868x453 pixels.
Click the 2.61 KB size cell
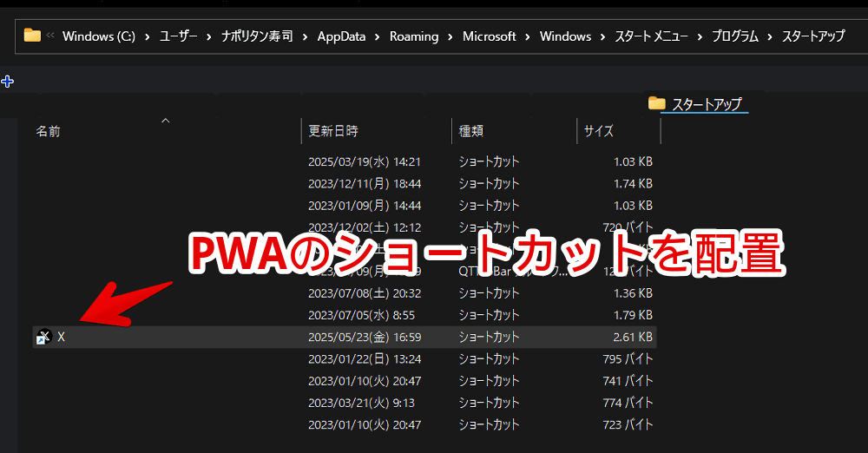(x=633, y=337)
